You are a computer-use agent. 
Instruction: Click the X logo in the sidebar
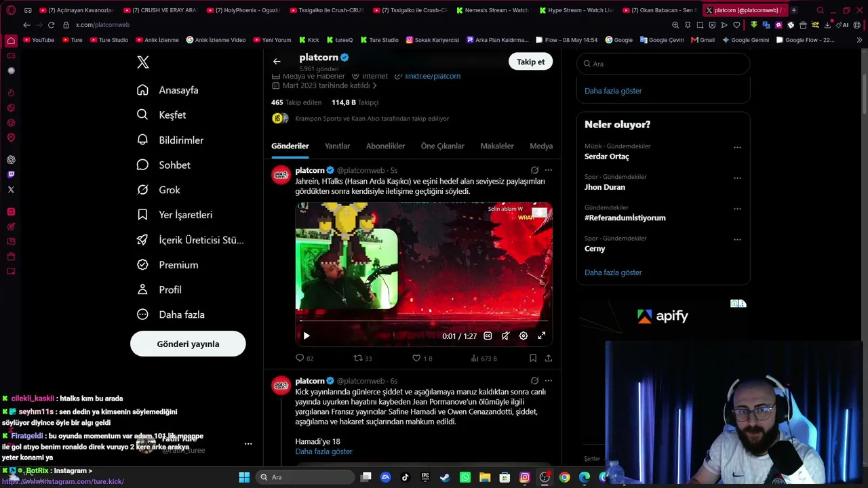tap(143, 62)
